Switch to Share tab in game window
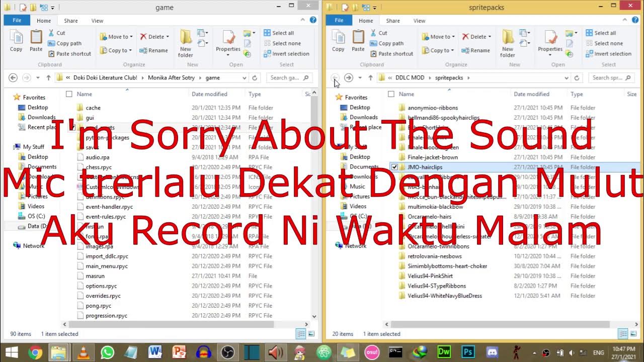Viewport: 644px width, 362px height. click(71, 21)
